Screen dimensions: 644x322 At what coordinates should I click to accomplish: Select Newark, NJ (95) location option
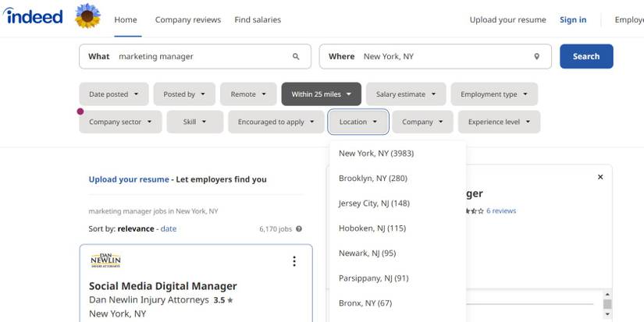click(397, 253)
